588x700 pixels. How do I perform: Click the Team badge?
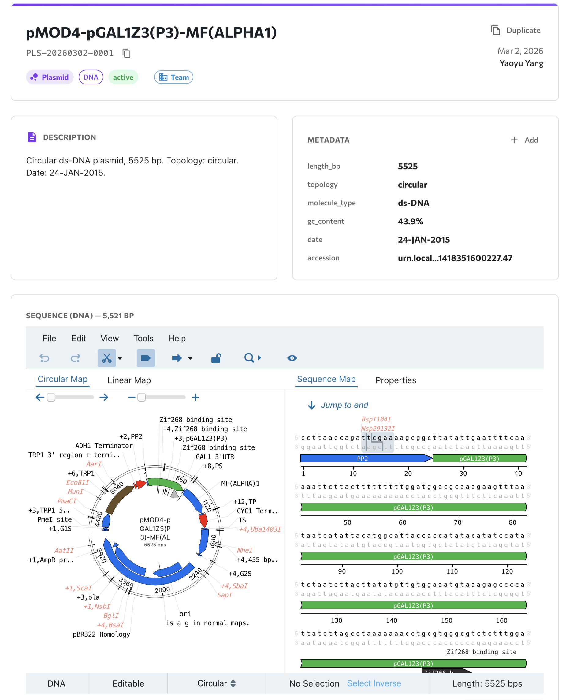click(174, 77)
